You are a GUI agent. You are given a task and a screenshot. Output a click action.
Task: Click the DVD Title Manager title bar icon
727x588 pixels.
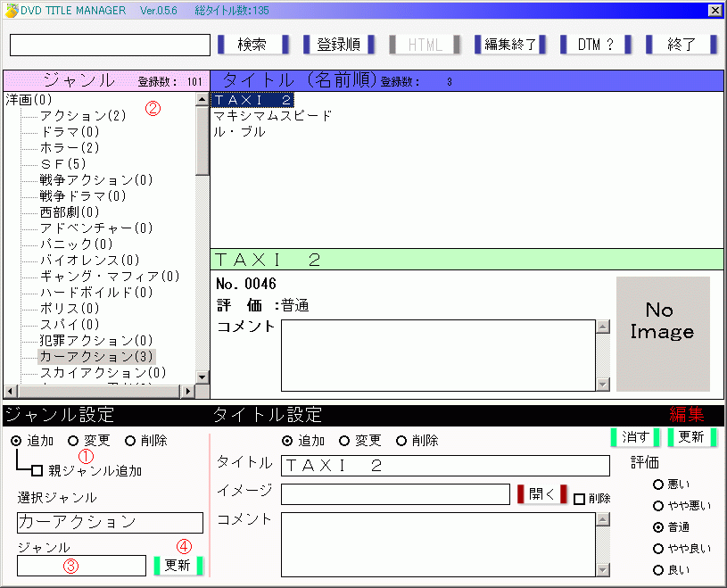click(11, 10)
